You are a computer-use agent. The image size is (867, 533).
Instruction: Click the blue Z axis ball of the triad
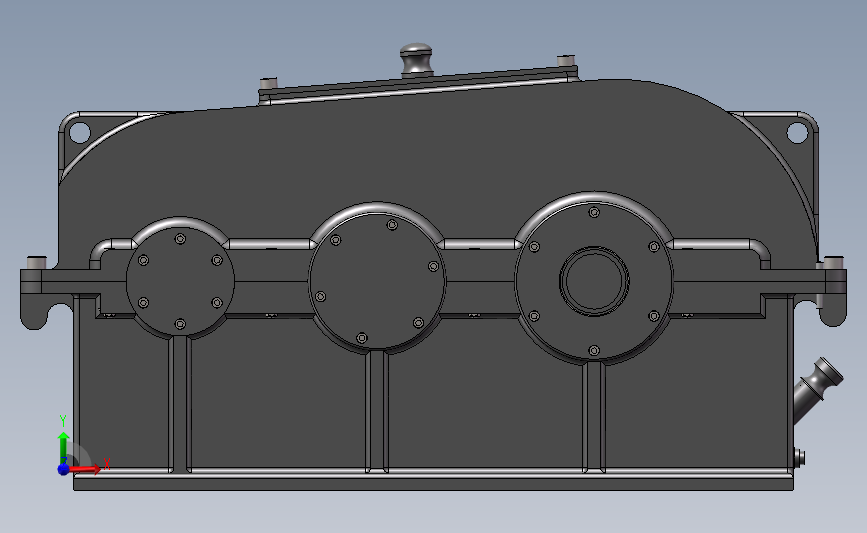(63, 469)
